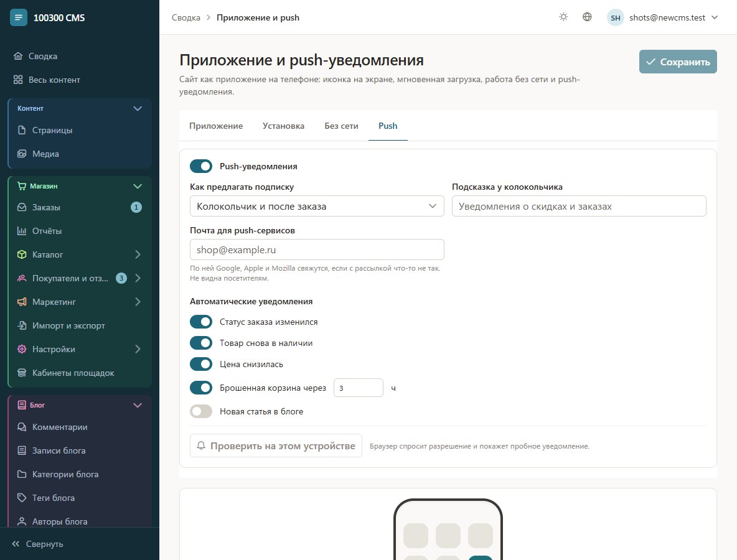Open Комментарии chat icon
The image size is (737, 560).
[22, 427]
